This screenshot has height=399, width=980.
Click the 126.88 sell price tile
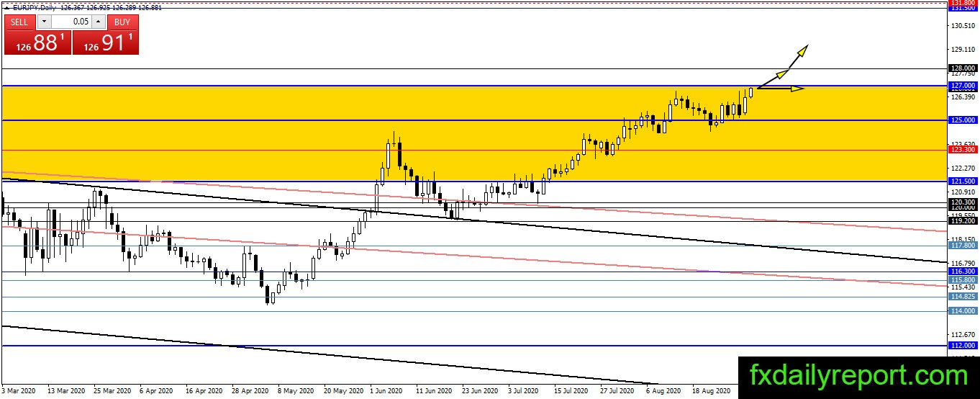click(37, 42)
